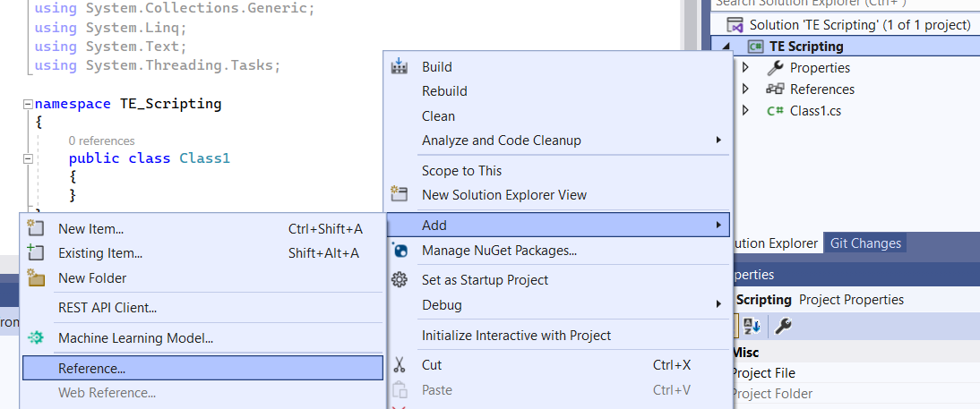Click the New Solution Explorer View icon
Image resolution: width=980 pixels, height=409 pixels.
coord(400,194)
